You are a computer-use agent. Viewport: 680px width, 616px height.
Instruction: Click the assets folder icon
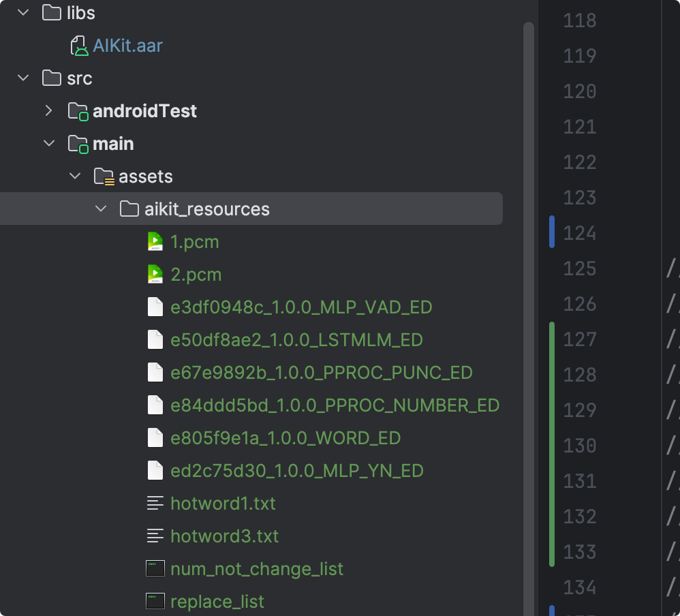tap(104, 176)
